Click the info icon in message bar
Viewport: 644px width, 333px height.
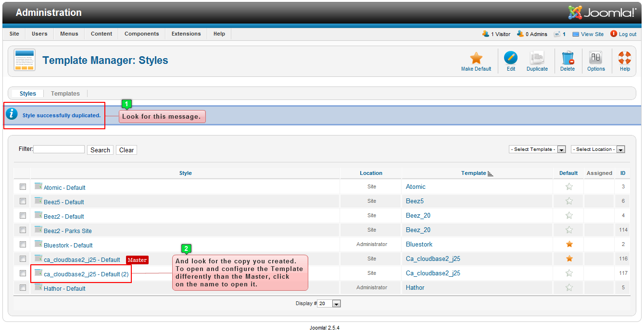12,114
